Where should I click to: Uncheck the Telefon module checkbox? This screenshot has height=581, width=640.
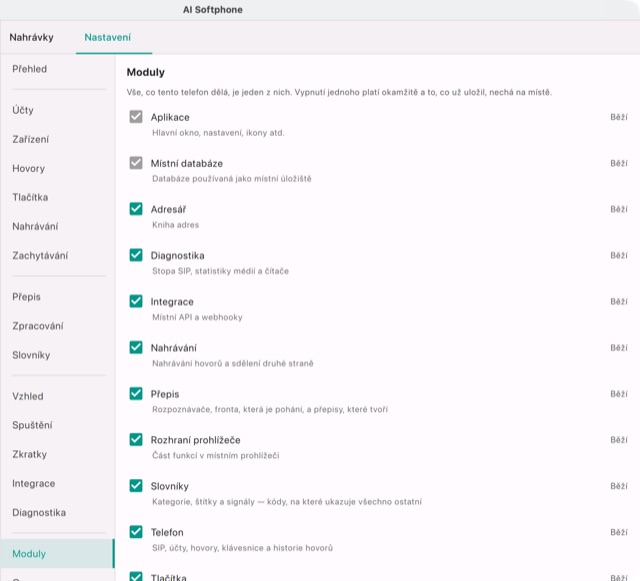(x=136, y=532)
